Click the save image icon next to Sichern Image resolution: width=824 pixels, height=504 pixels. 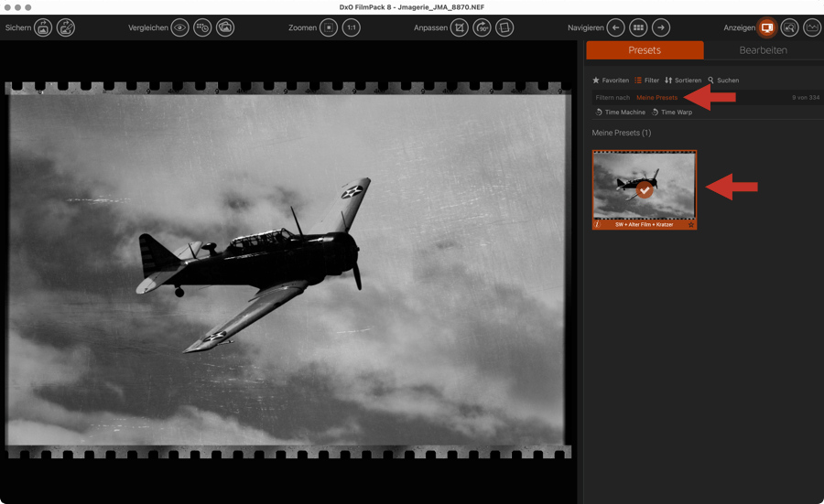[43, 28]
